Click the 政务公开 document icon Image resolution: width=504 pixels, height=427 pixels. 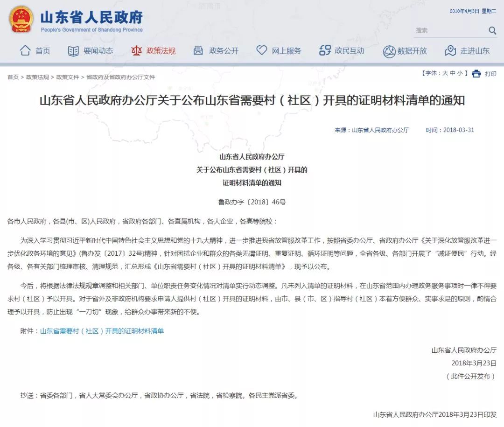coord(198,50)
